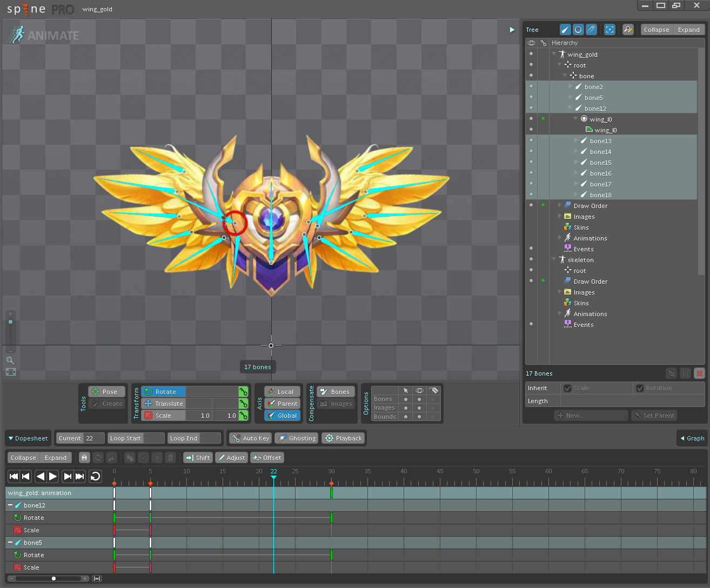
Task: Go to previous keyframe button
Action: click(x=25, y=476)
